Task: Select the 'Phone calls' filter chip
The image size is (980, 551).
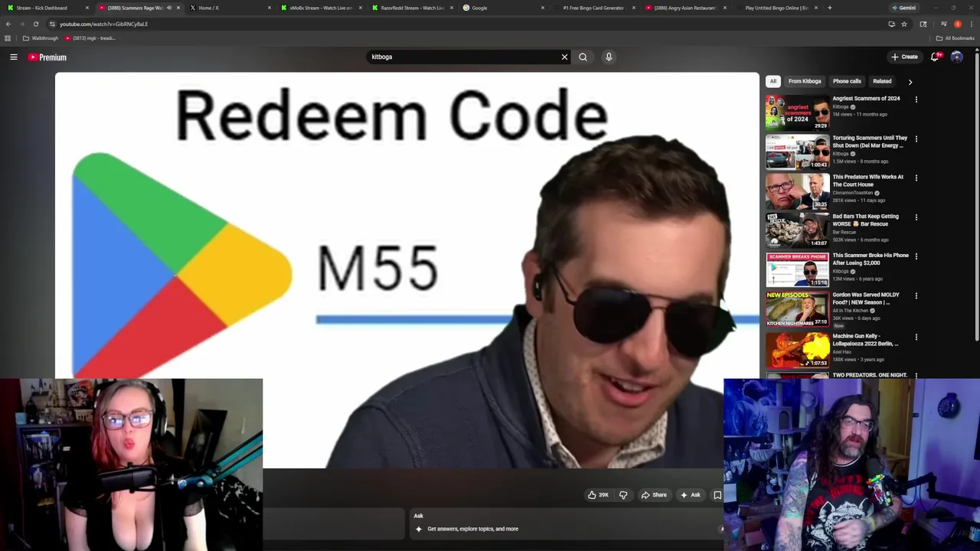Action: click(847, 81)
